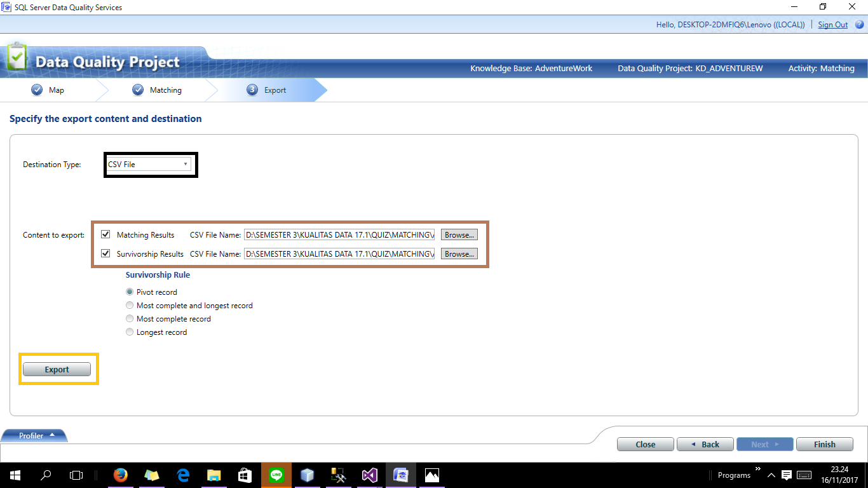
Task: Toggle the Survivorship Results checkbox
Action: point(105,254)
